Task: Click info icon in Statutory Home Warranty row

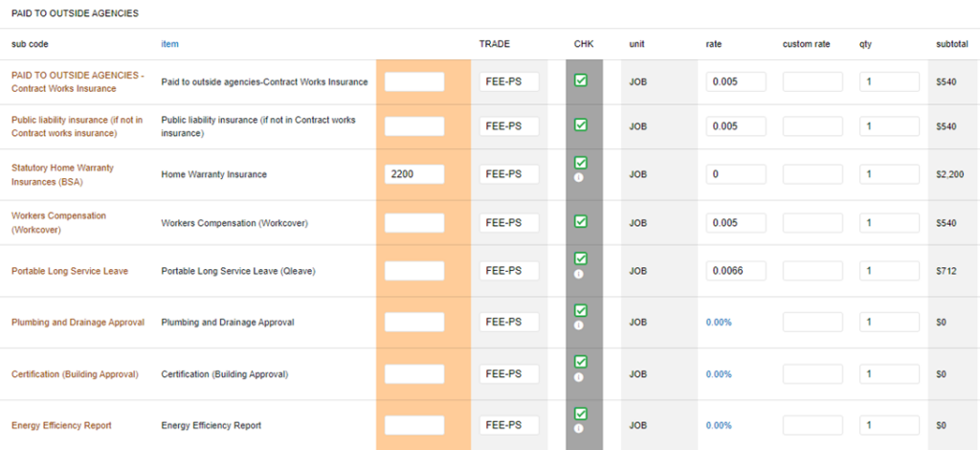Action: (580, 178)
